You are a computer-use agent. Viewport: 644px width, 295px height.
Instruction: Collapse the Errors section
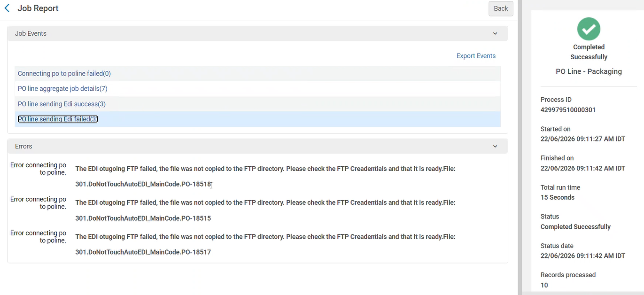click(495, 147)
